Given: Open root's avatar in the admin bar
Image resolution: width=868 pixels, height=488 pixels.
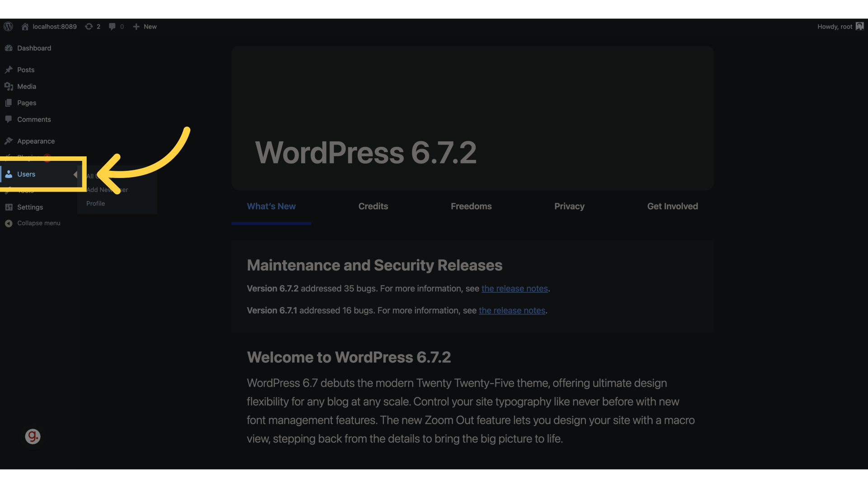Looking at the screenshot, I should tap(860, 27).
